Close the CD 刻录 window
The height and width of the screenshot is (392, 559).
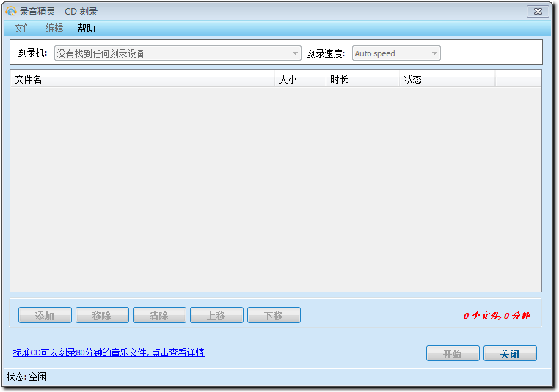click(x=538, y=12)
